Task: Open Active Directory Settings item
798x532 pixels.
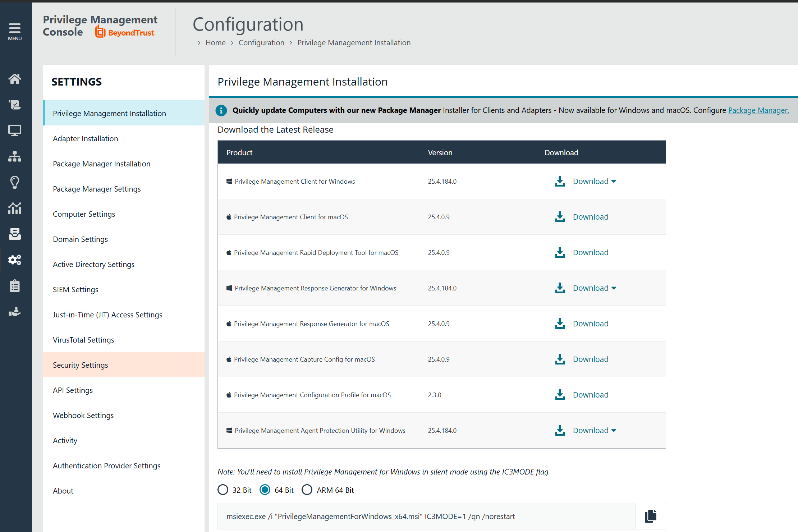Action: point(124,264)
